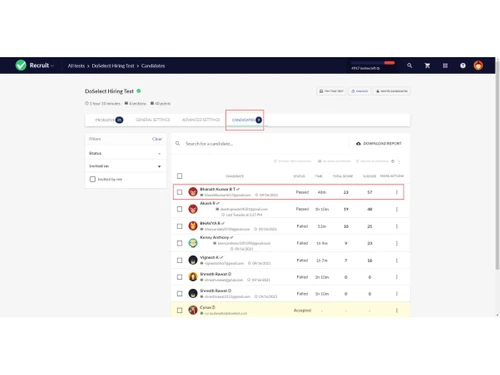Open more actions for Akash R
Viewport: 500px width, 375px height.
coord(397,209)
